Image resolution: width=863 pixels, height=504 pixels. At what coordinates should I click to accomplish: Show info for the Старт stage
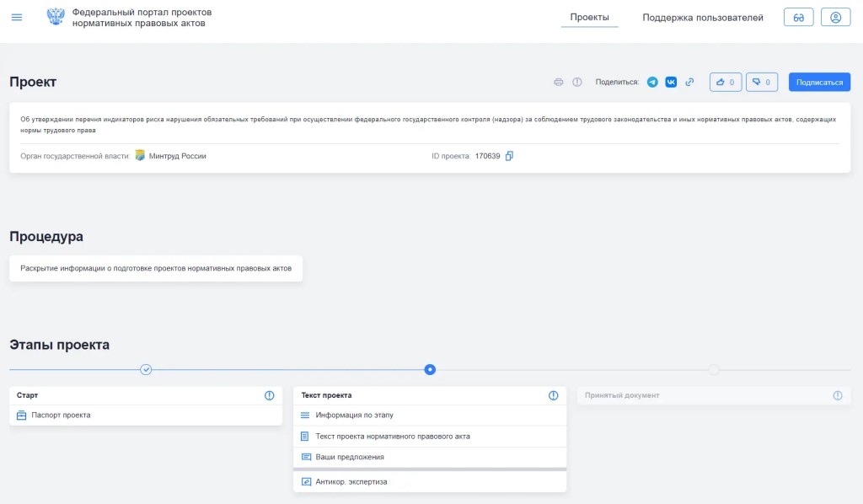tap(269, 395)
